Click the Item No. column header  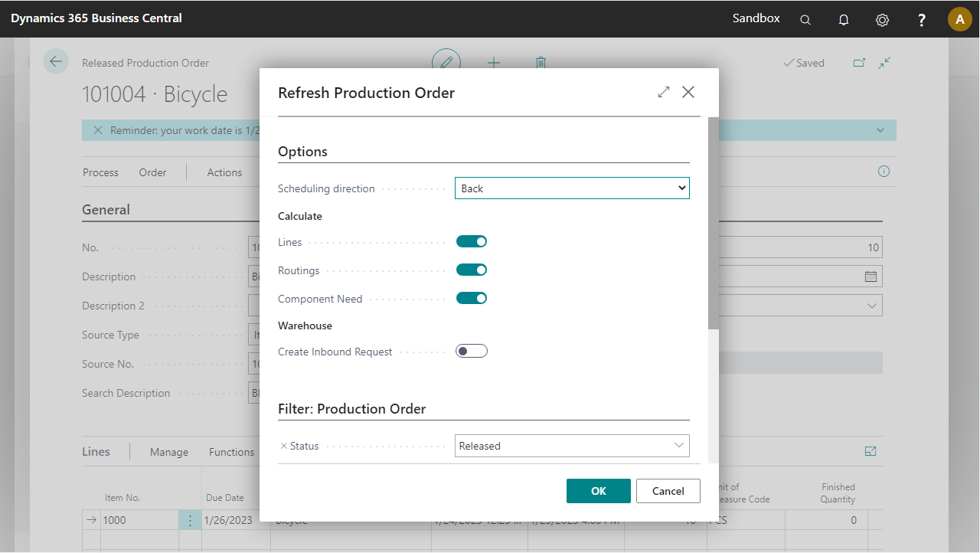tap(122, 498)
